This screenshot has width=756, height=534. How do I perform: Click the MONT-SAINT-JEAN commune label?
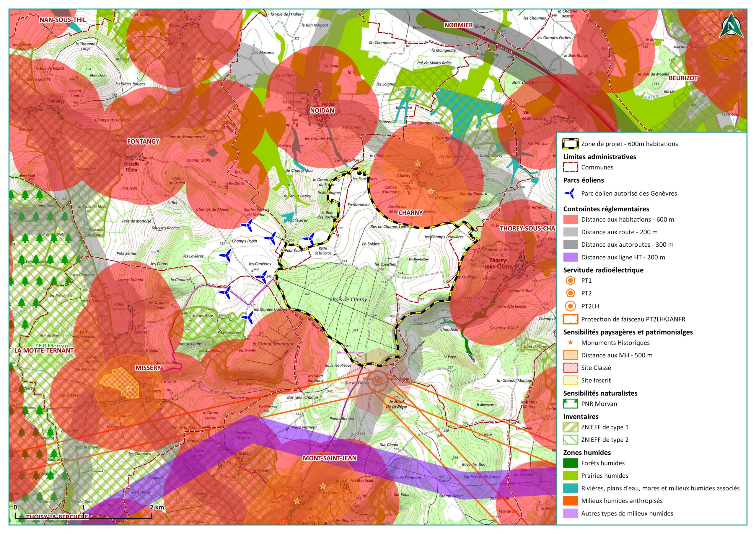[x=330, y=458]
